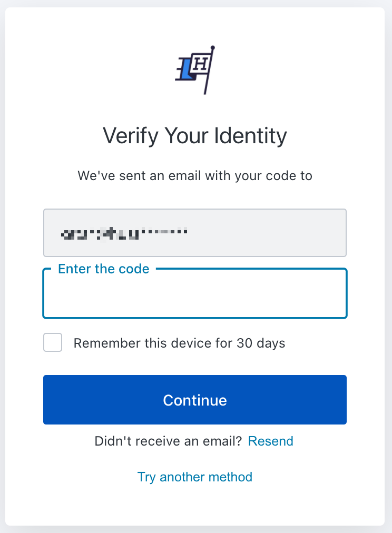Place cursor in the blue-outlined code field

click(195, 293)
